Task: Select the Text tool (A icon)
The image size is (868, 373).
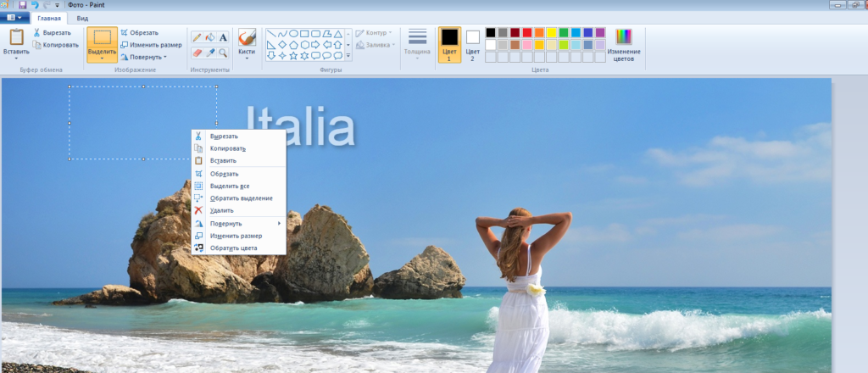Action: [x=223, y=37]
